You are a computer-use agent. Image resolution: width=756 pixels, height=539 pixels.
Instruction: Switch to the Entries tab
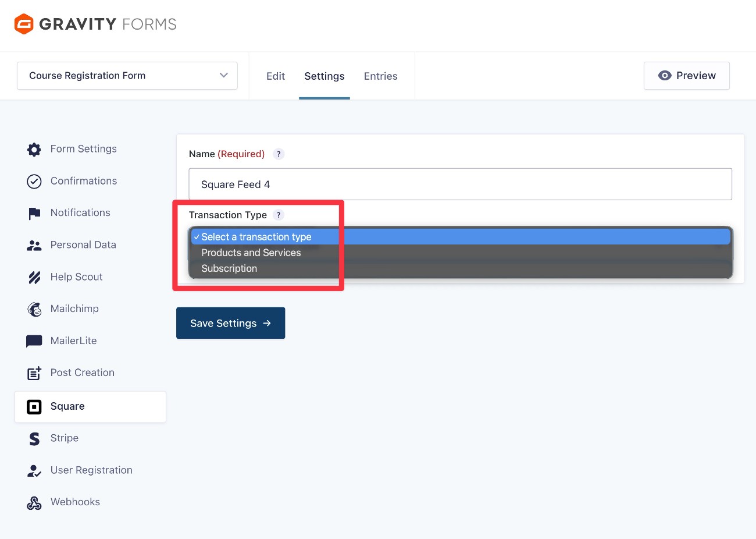(x=380, y=76)
